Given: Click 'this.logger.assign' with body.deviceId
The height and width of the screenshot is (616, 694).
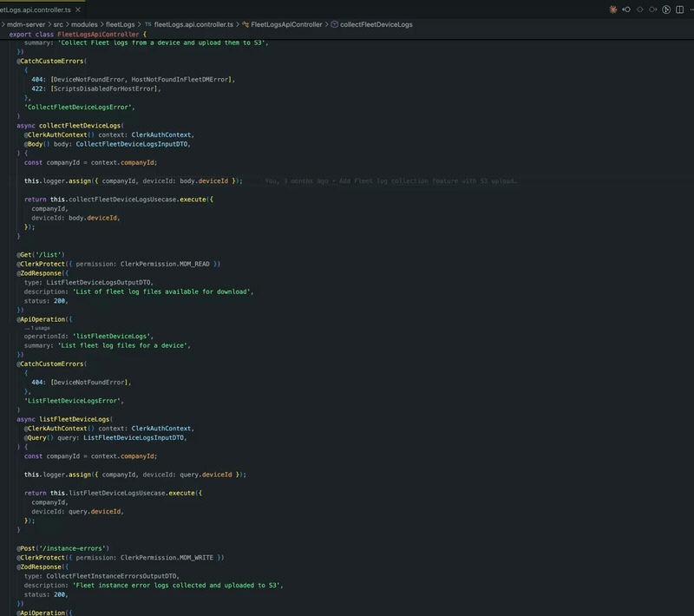Looking at the screenshot, I should pyautogui.click(x=57, y=181).
